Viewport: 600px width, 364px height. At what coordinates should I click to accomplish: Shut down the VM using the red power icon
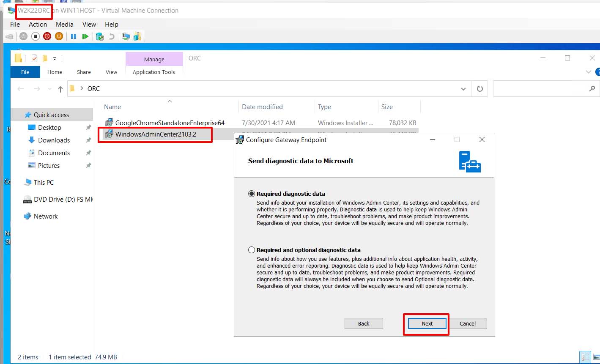click(x=47, y=36)
